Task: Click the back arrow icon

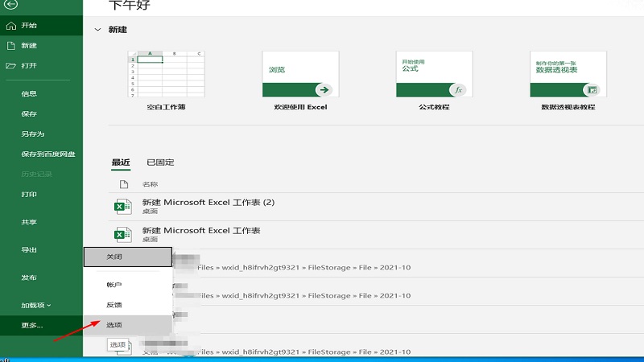Action: (11, 5)
